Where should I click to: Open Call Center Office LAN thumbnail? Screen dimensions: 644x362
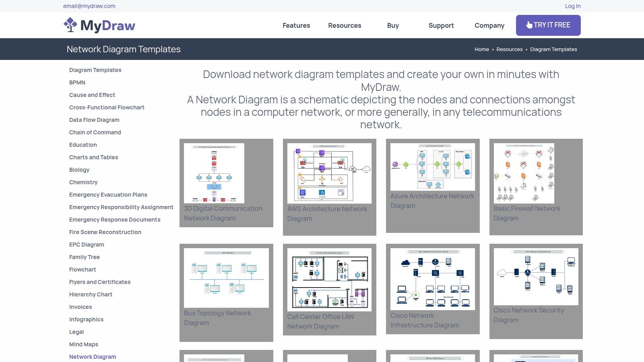tap(329, 280)
